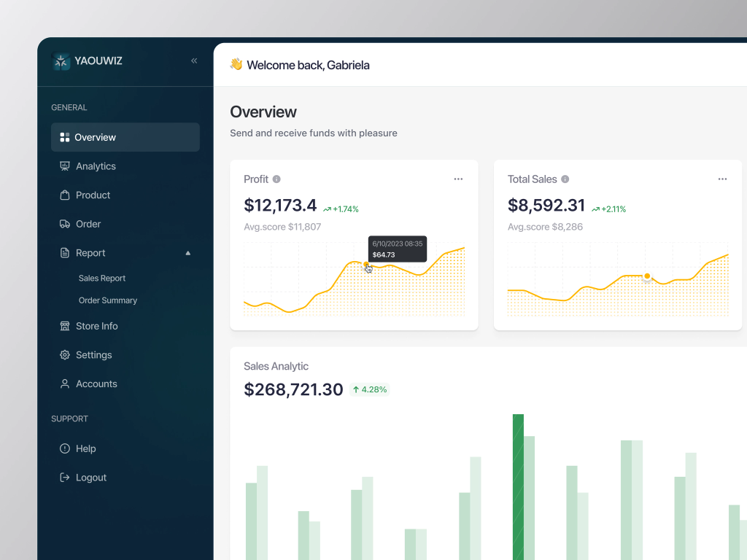Click the Profit info icon
Image resolution: width=747 pixels, height=560 pixels.
(276, 179)
